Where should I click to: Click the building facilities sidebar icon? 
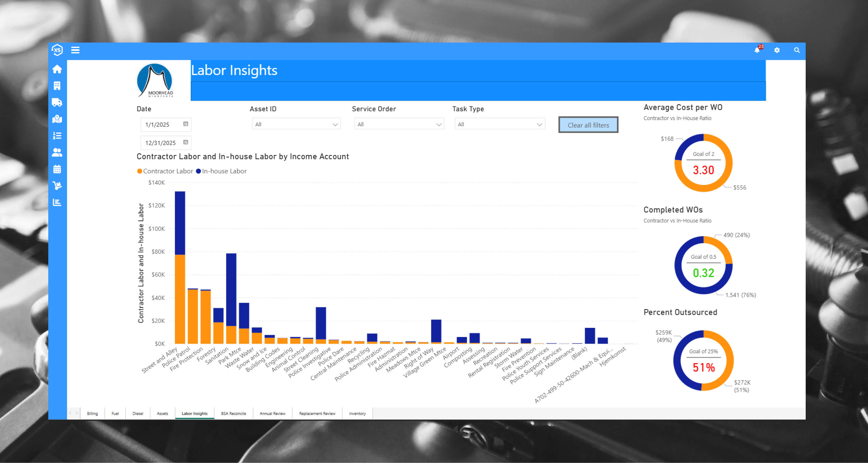point(57,86)
